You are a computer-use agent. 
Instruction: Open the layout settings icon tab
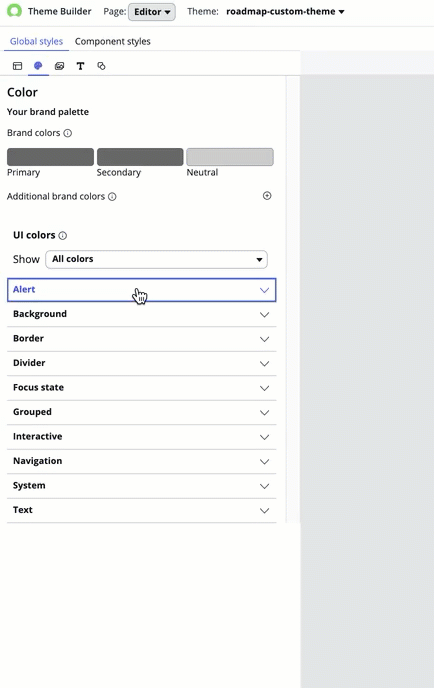point(18,66)
